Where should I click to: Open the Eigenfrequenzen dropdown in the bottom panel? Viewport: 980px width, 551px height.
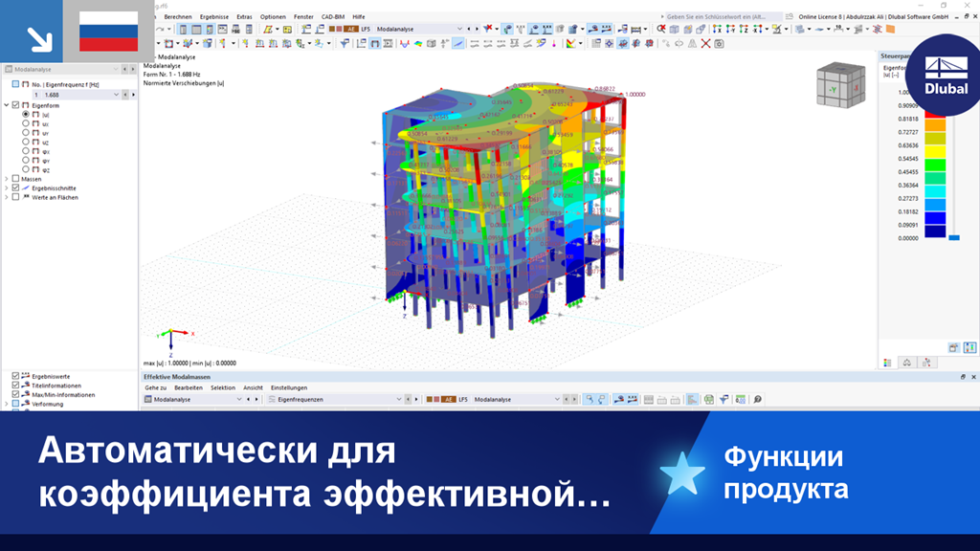(x=398, y=399)
